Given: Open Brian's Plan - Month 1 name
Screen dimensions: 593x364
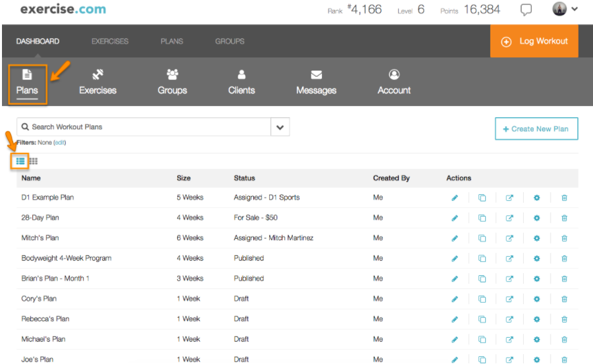Looking at the screenshot, I should point(55,278).
